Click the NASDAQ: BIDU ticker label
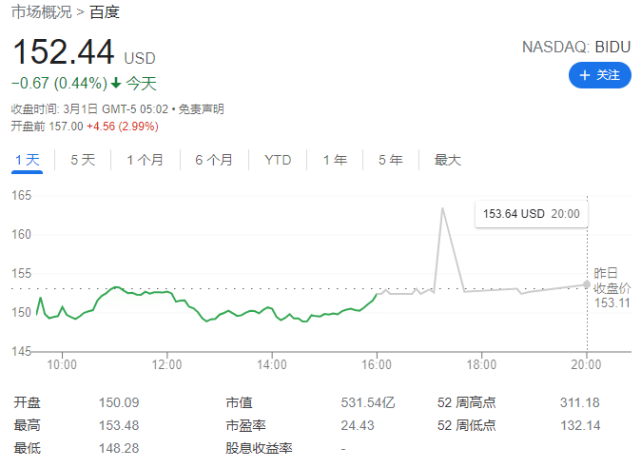Screen dimensions: 641x468 (576, 47)
